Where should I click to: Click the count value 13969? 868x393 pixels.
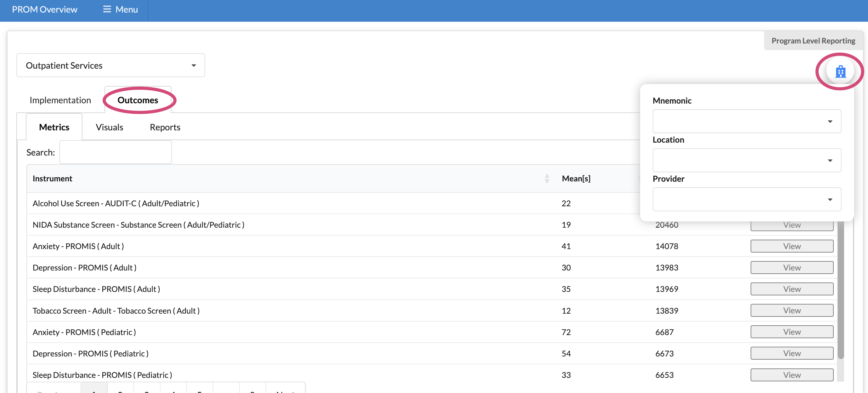667,289
